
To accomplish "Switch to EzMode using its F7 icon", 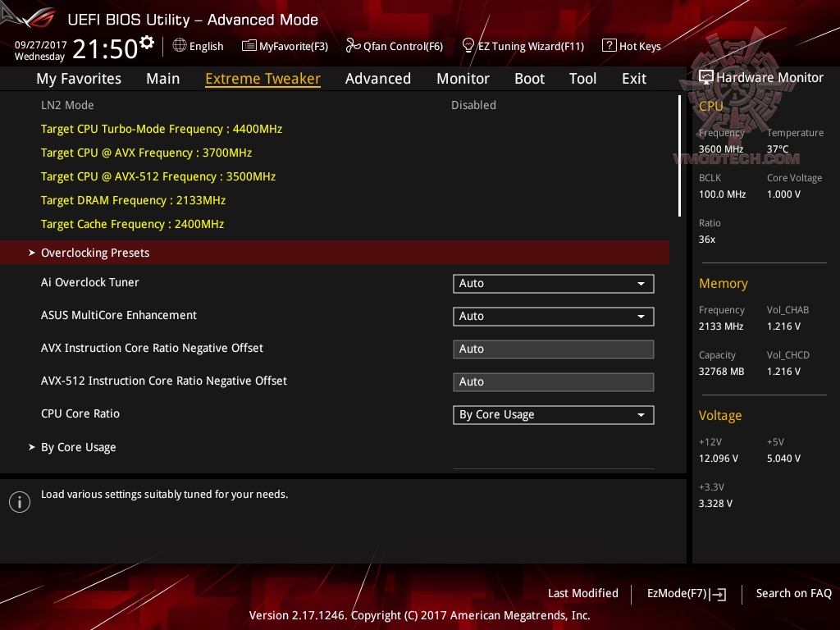I will (x=718, y=594).
